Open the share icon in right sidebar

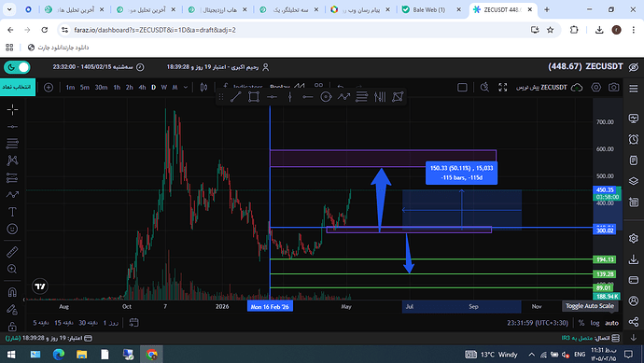634,322
